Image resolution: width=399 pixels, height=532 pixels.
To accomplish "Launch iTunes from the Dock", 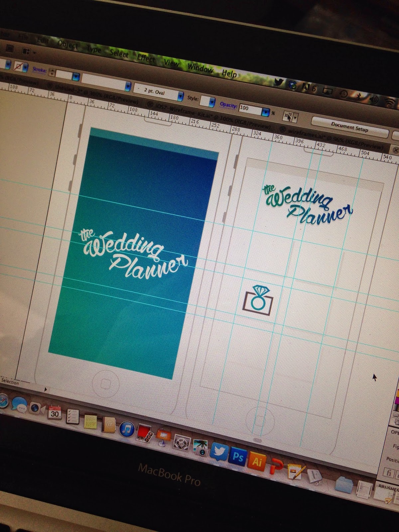I will click(x=126, y=430).
